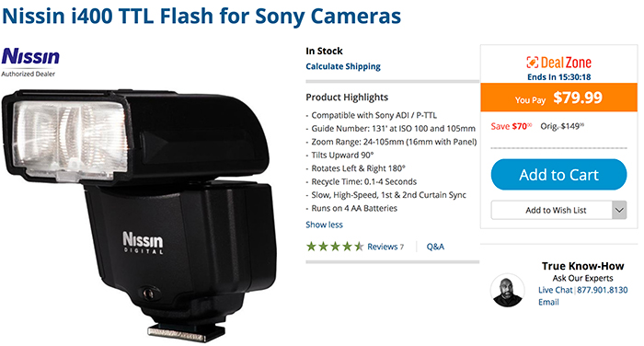Open the Add to Wish List dropdown arrow

tap(619, 211)
